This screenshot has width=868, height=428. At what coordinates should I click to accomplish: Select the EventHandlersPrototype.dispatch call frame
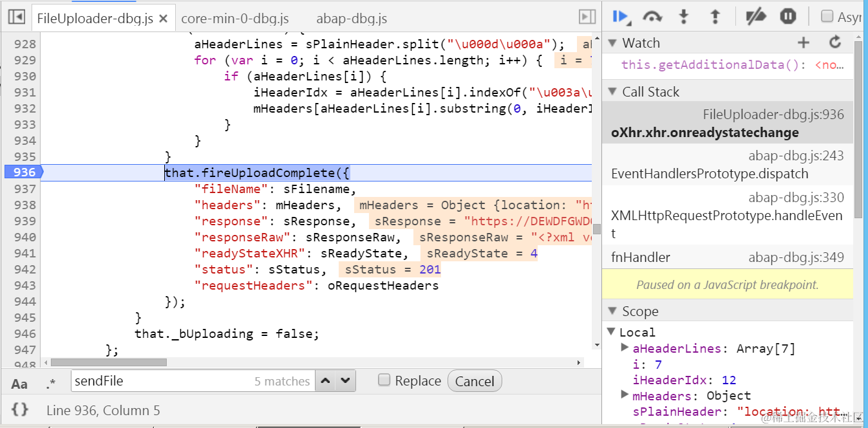pos(728,164)
